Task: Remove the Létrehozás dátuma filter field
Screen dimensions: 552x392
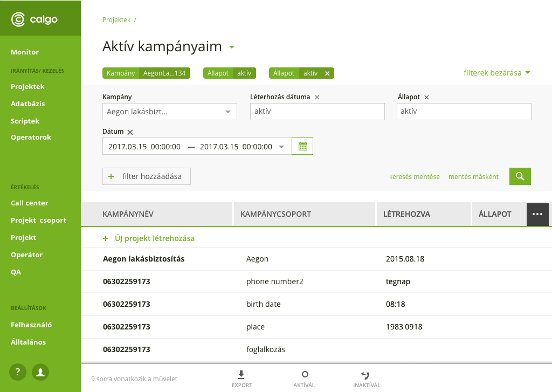Action: (x=317, y=98)
